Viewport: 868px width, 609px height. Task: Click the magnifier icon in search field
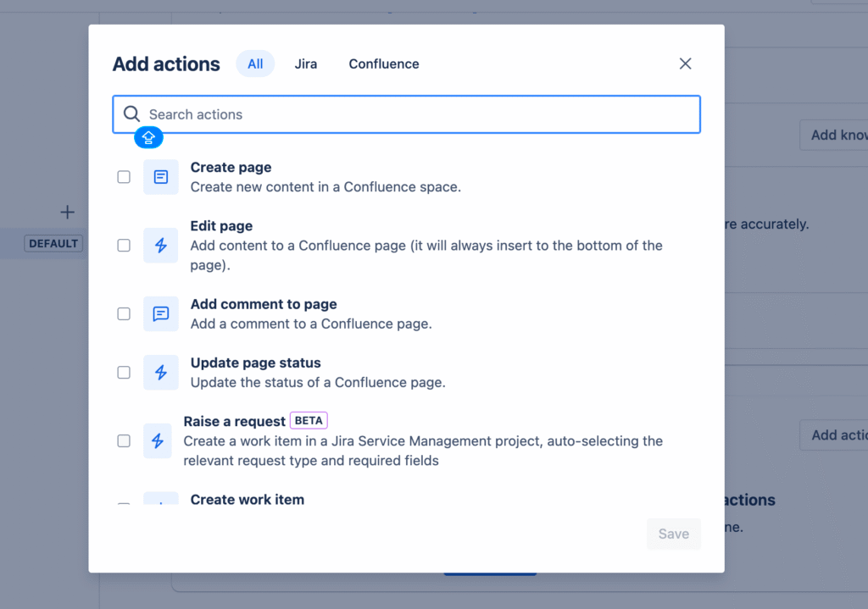point(131,114)
